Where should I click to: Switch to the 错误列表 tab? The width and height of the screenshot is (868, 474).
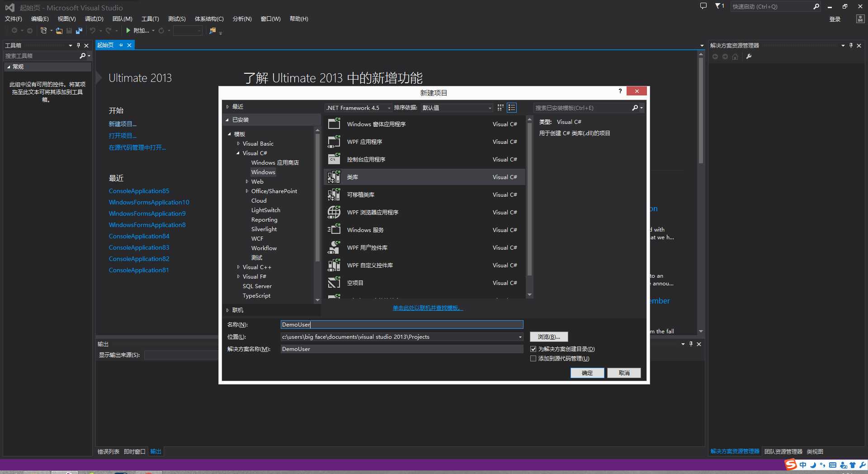click(108, 451)
